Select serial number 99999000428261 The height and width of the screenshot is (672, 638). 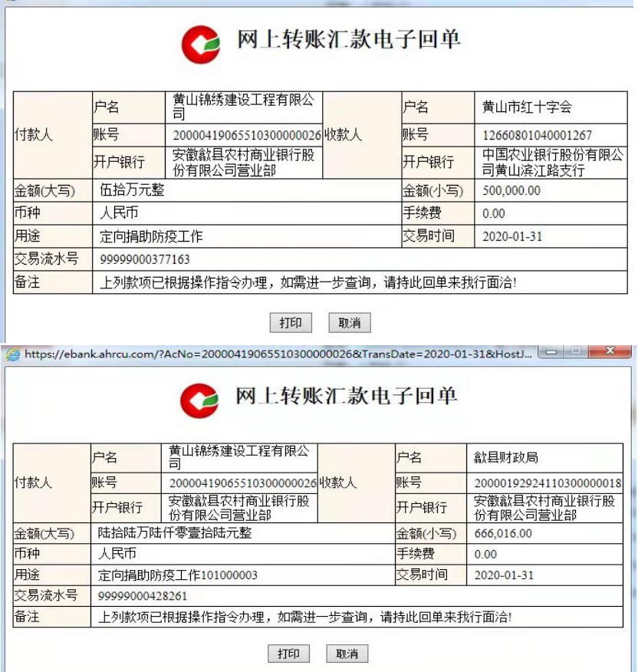tap(143, 596)
